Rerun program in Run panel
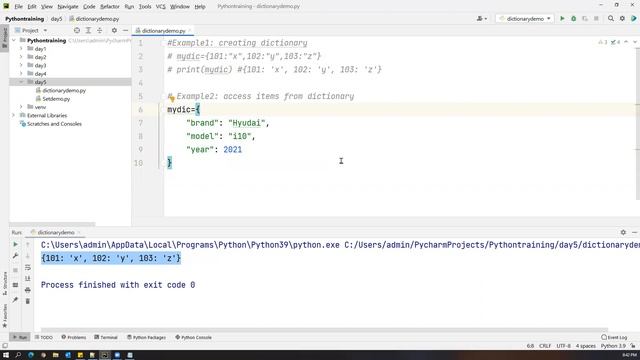 click(16, 244)
